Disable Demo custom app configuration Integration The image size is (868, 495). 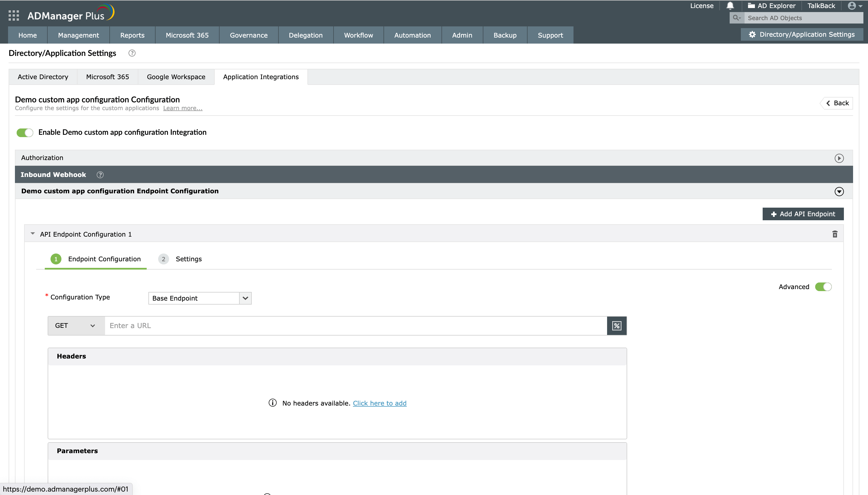[x=24, y=132]
